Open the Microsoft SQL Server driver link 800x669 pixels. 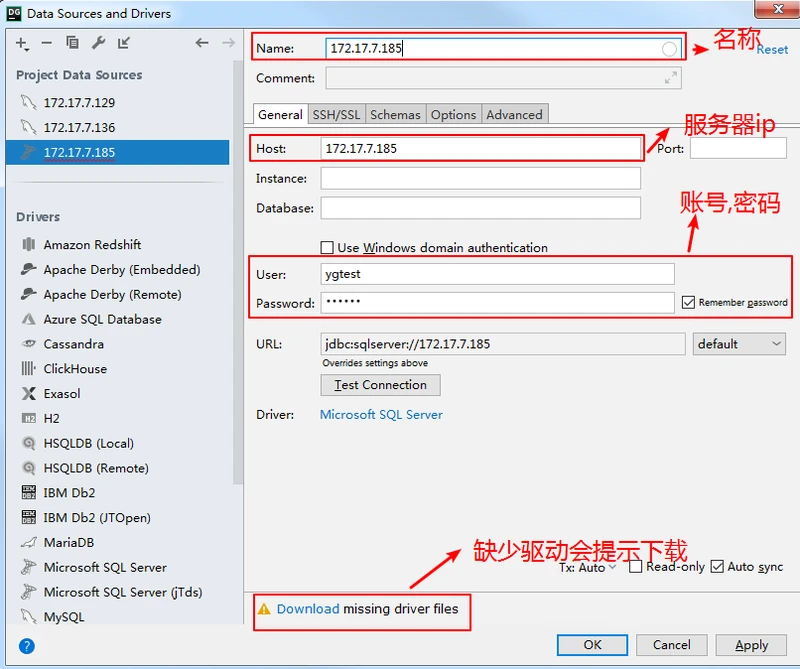[x=381, y=414]
